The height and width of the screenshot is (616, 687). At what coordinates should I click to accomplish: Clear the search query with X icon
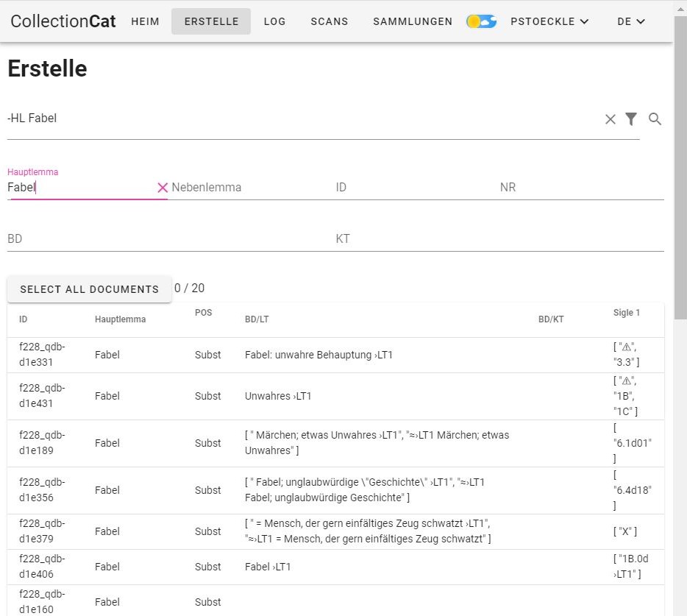click(611, 118)
